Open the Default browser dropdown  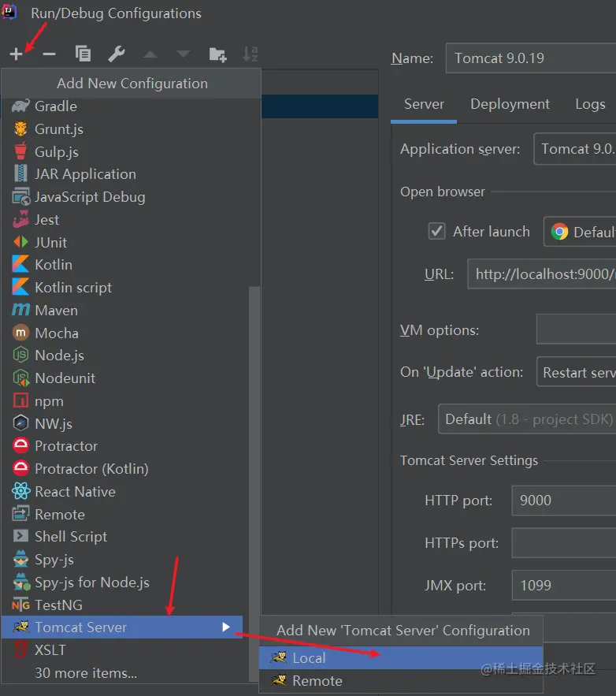[580, 232]
